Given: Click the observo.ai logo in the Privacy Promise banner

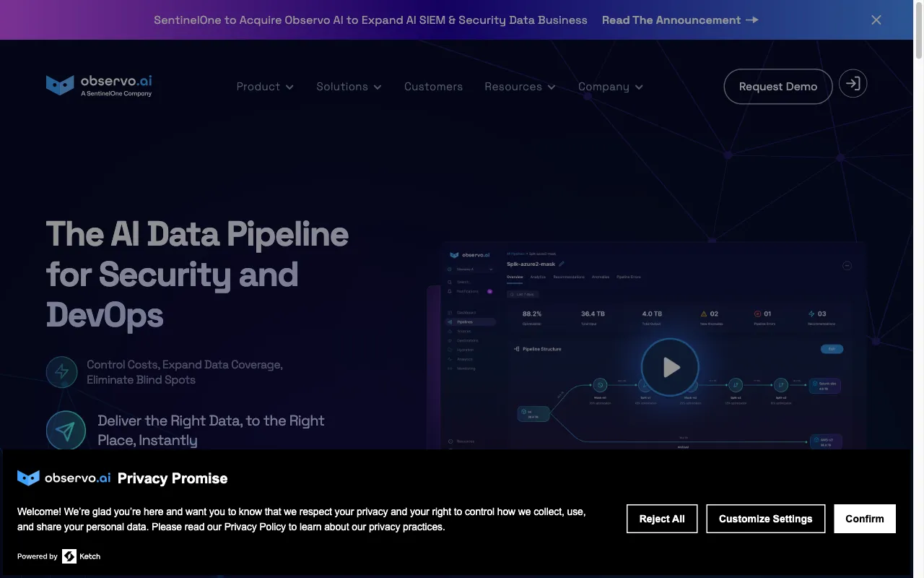Looking at the screenshot, I should pyautogui.click(x=64, y=478).
